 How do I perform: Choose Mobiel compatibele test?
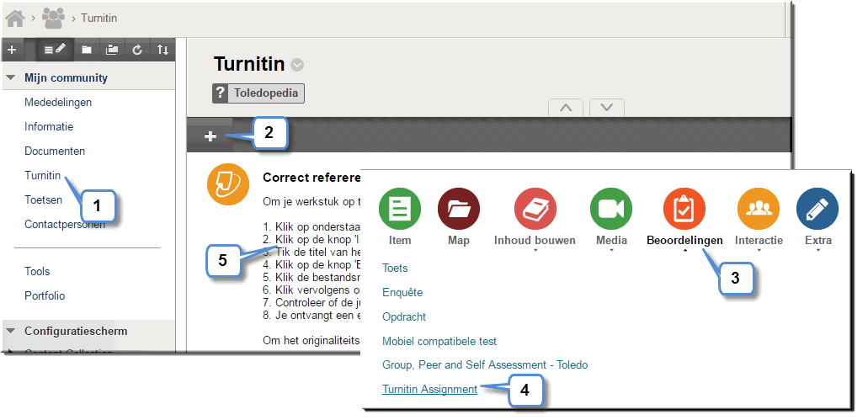coord(439,342)
